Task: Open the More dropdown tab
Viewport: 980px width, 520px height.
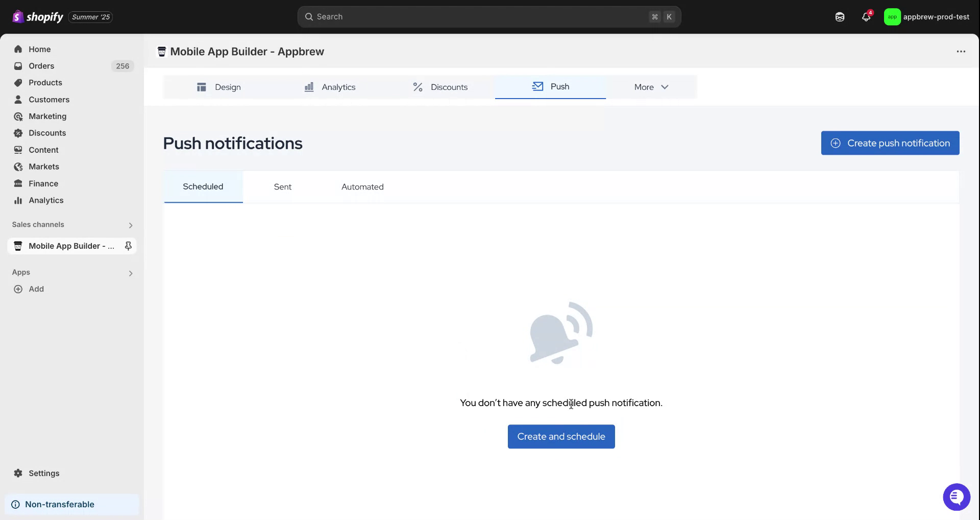Action: tap(651, 87)
